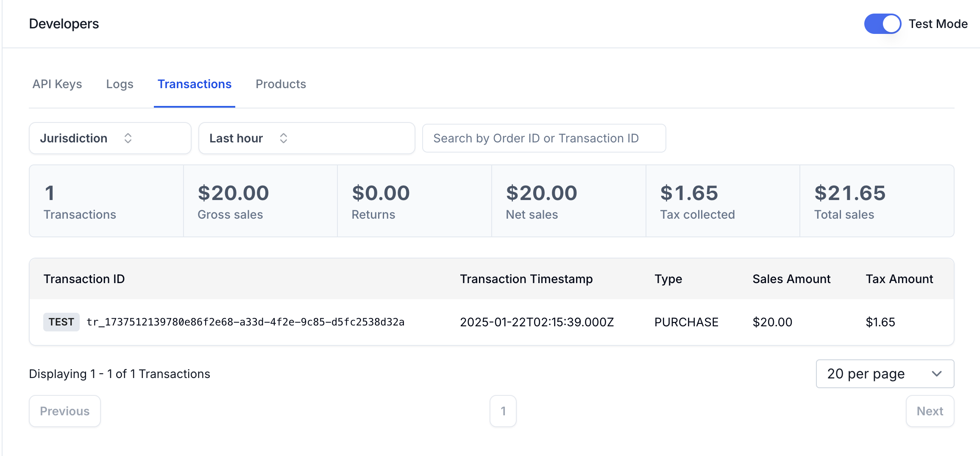Click the Total sales $21.65 card
Viewport: 980px width, 456px height.
[877, 201]
